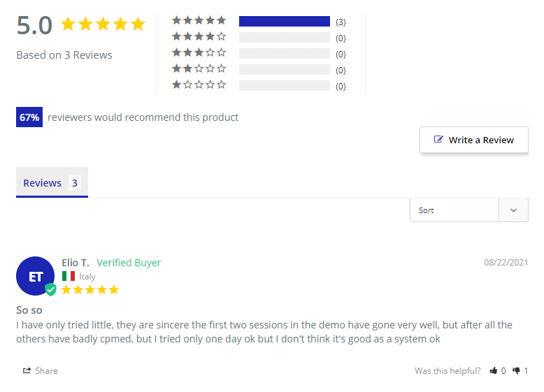Click the thumbs up helpful icon
The image size is (544, 392).
pos(494,371)
